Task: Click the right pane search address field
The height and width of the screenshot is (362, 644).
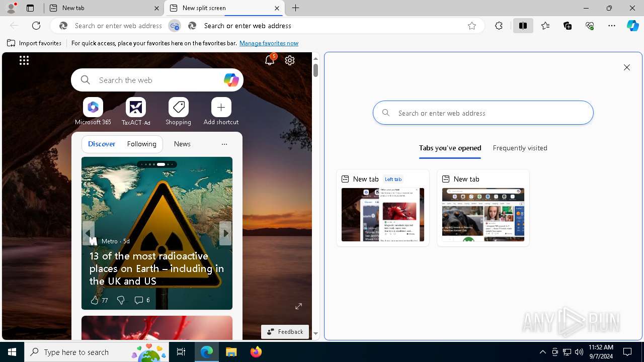Action: tap(483, 113)
